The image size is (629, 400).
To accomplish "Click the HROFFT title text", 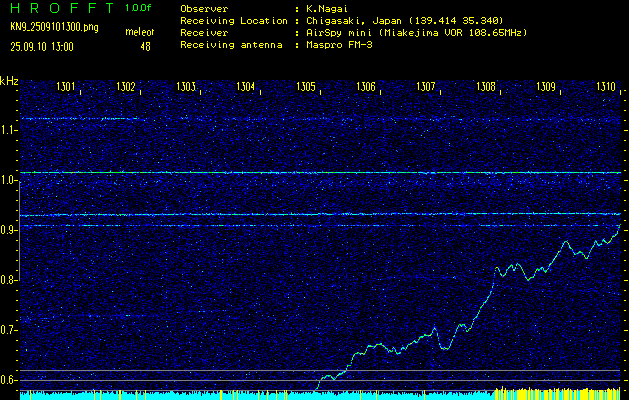I will point(62,8).
